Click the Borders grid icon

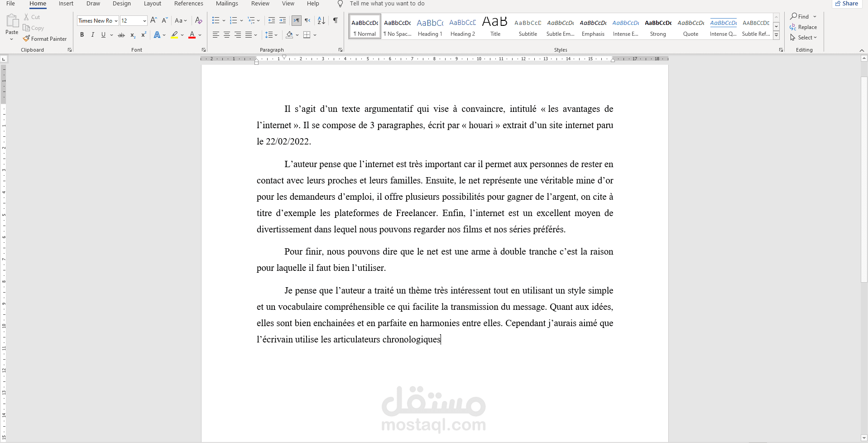[307, 35]
